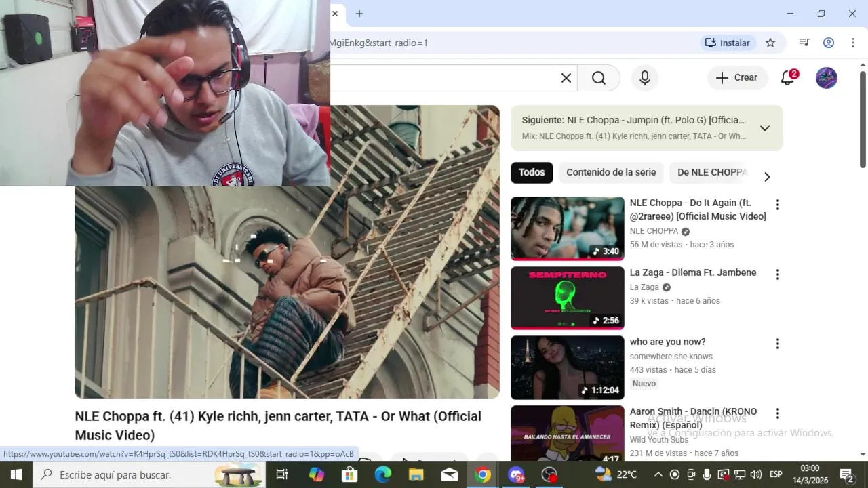Open Task View on the taskbar
This screenshot has height=488, width=868.
(x=282, y=474)
